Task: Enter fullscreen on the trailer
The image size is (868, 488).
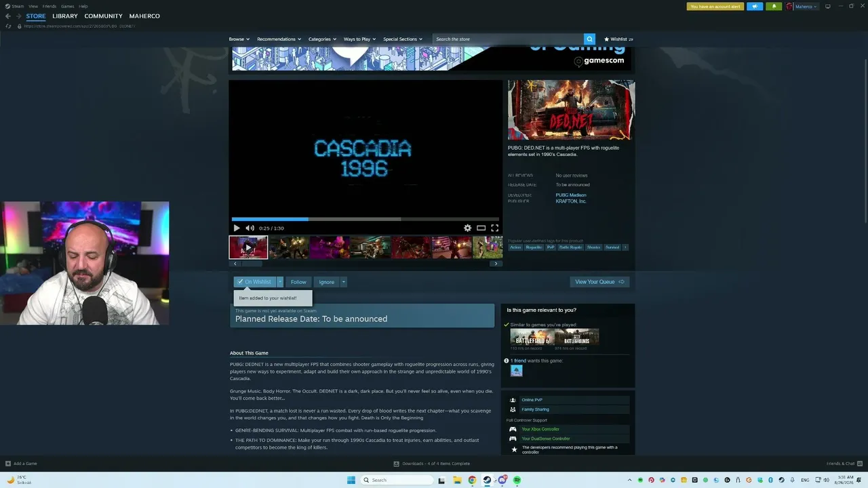Action: (494, 228)
